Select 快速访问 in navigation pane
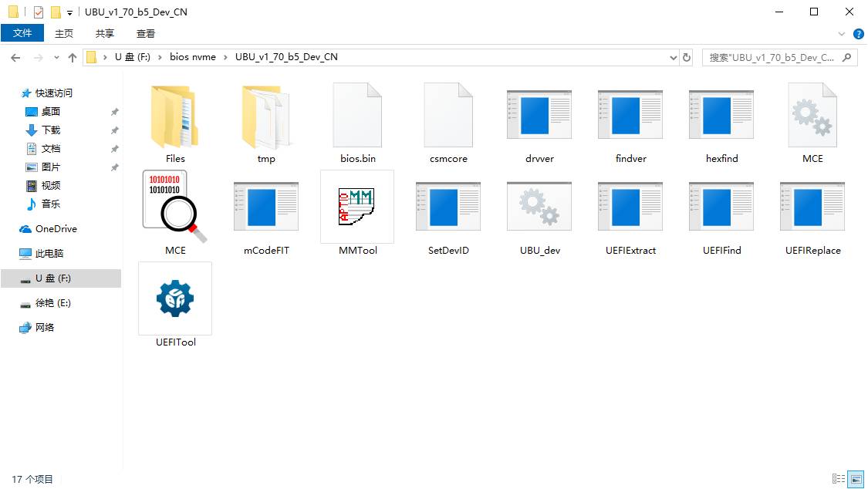This screenshot has height=489, width=868. (x=54, y=93)
